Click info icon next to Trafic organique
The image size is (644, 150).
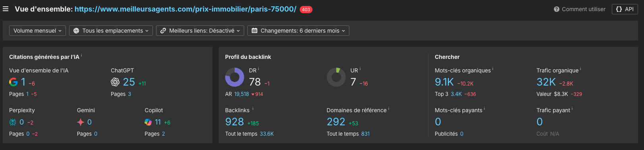(580, 69)
